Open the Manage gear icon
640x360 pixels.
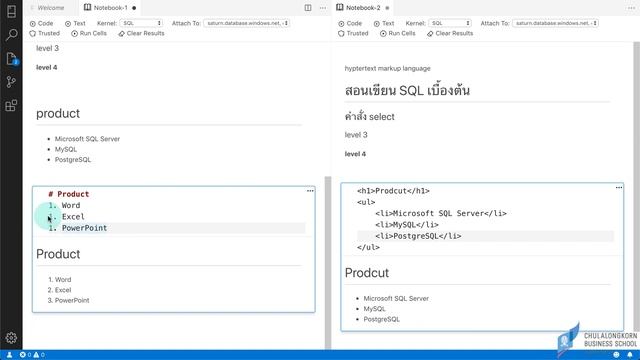[x=11, y=338]
